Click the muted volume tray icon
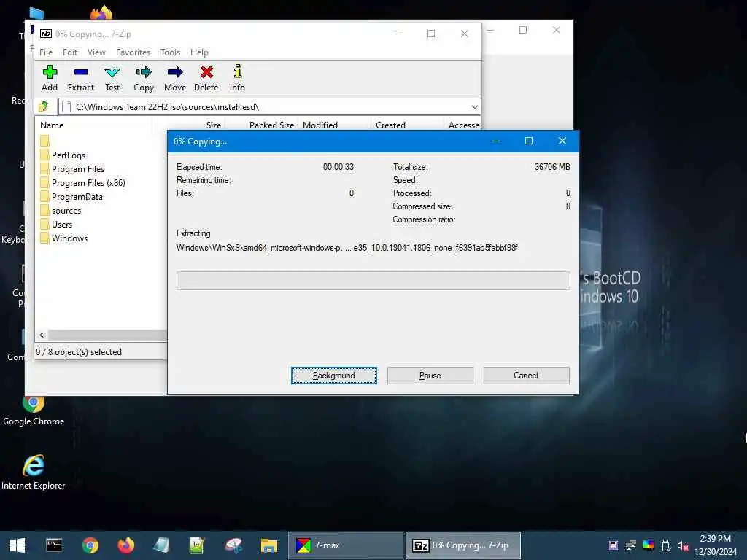This screenshot has width=747, height=560. pos(683,545)
